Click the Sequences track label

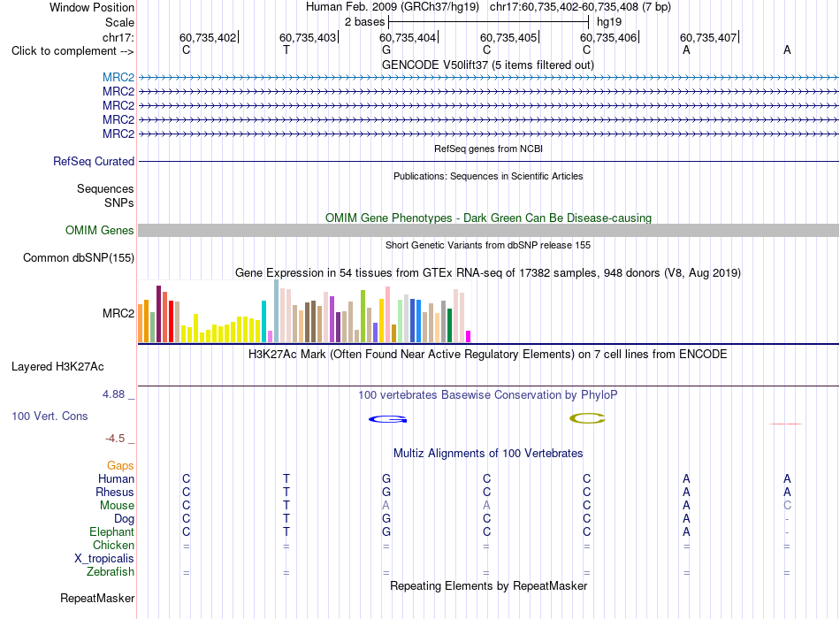coord(105,188)
